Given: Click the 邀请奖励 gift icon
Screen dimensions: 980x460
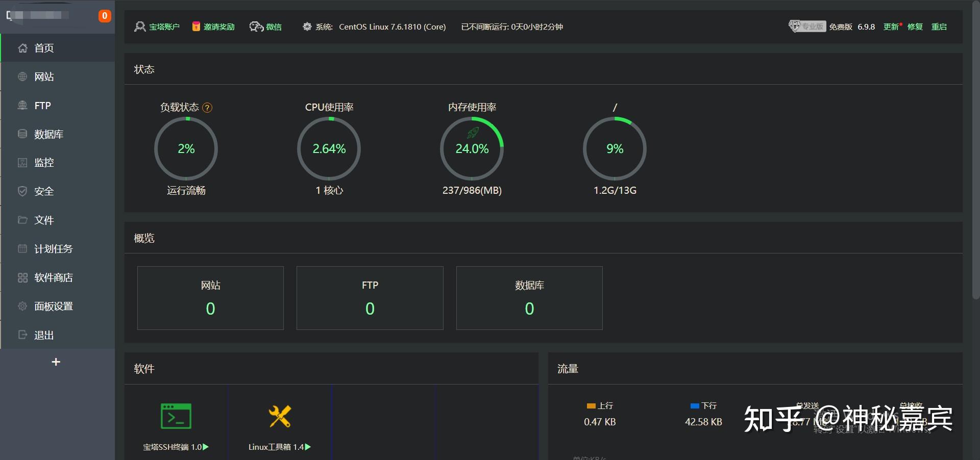Looking at the screenshot, I should tap(196, 27).
